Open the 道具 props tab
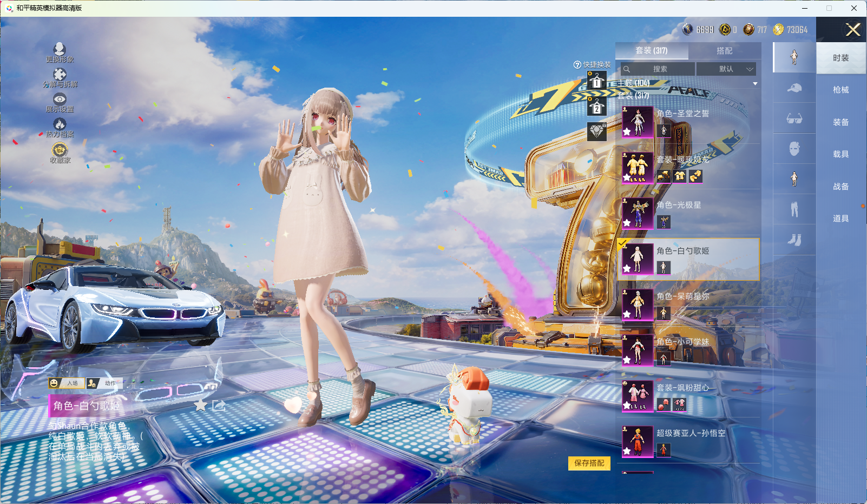Screen dimensions: 867x504 click(841, 218)
